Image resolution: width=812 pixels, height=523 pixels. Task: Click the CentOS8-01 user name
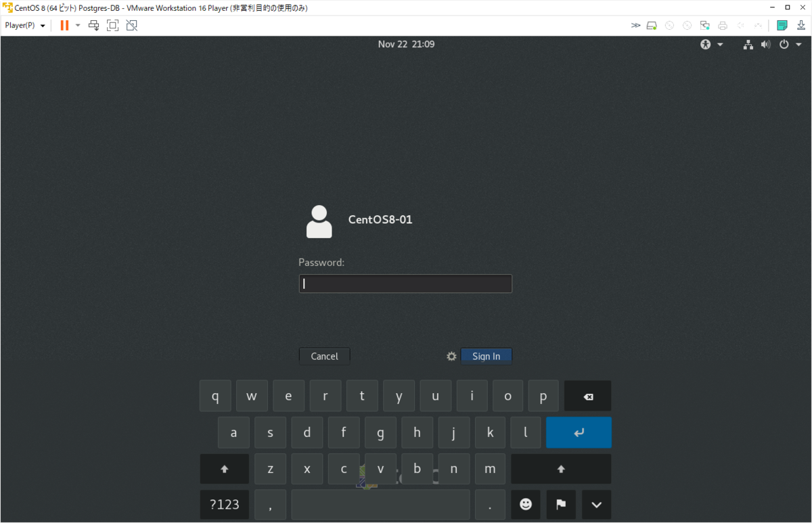[380, 220]
